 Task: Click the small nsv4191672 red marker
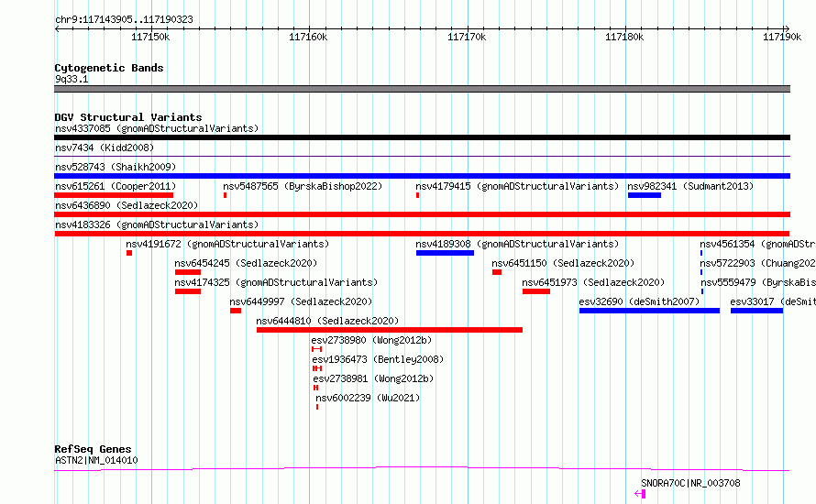point(129,253)
